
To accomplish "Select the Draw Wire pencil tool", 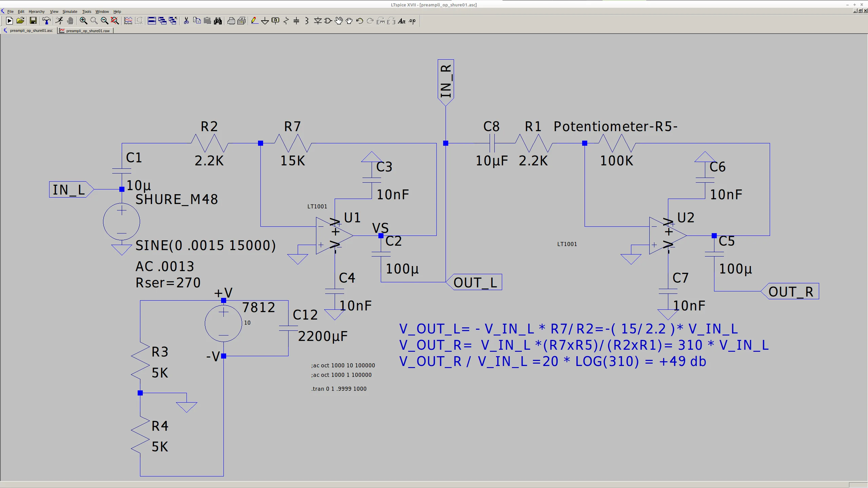I will tap(254, 21).
